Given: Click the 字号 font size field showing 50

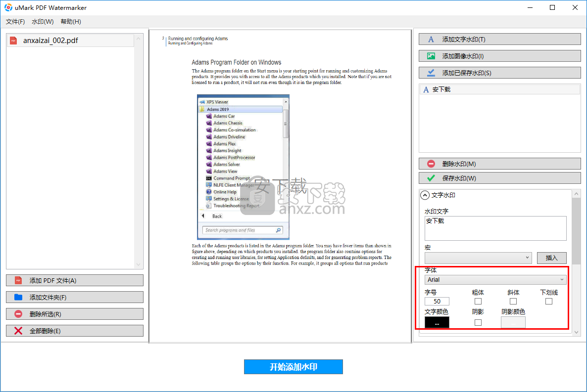Looking at the screenshot, I should pyautogui.click(x=437, y=301).
